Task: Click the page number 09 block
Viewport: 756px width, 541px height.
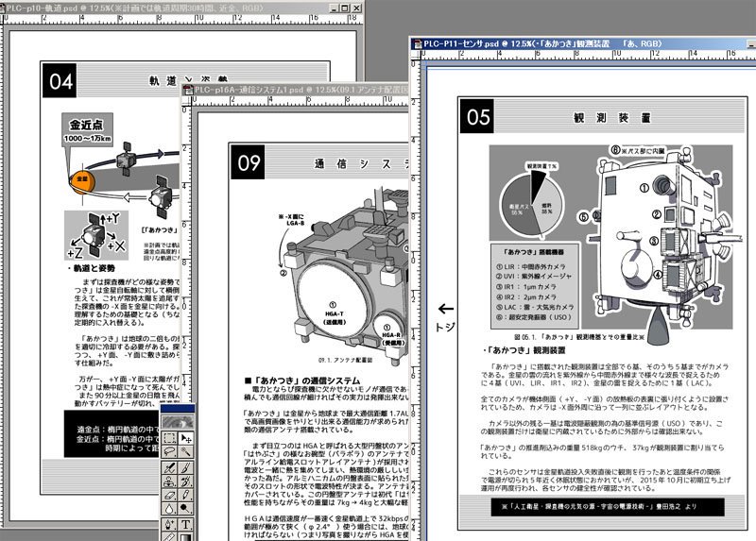Action: point(248,162)
